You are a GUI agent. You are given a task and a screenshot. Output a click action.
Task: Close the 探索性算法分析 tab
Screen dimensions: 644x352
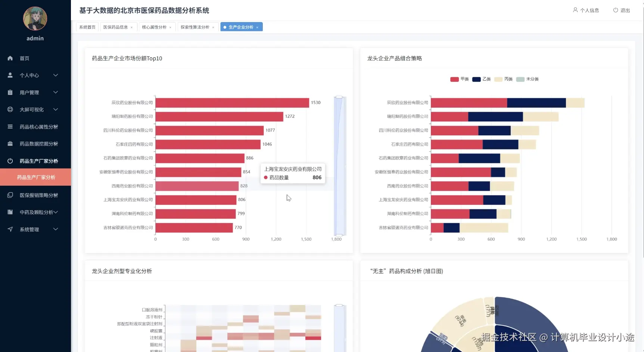(214, 27)
